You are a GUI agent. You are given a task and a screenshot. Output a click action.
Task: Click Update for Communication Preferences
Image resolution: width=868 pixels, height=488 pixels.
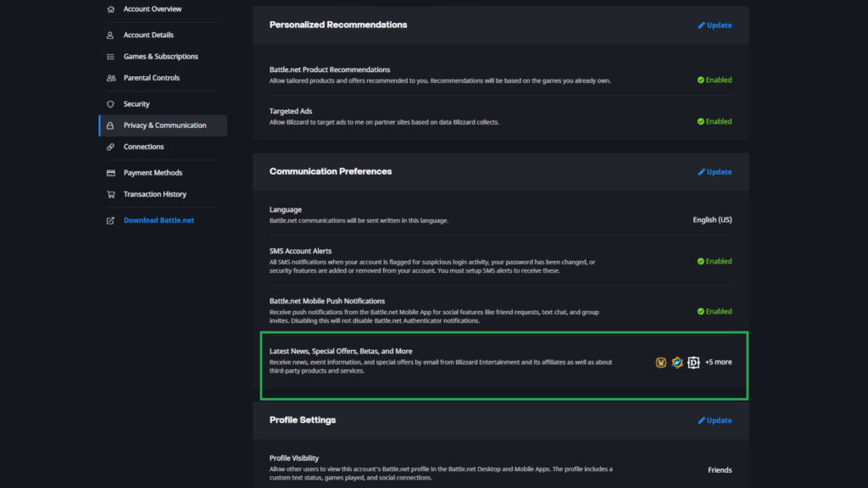(715, 171)
